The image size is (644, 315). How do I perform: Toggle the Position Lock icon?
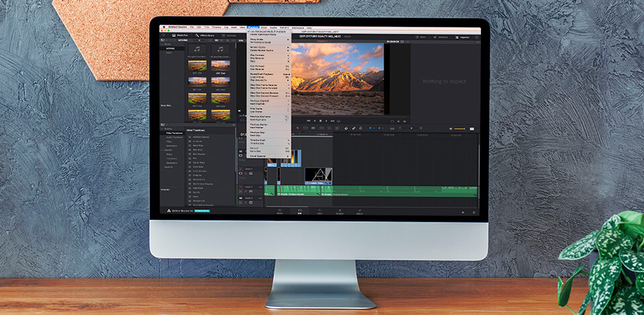361,128
